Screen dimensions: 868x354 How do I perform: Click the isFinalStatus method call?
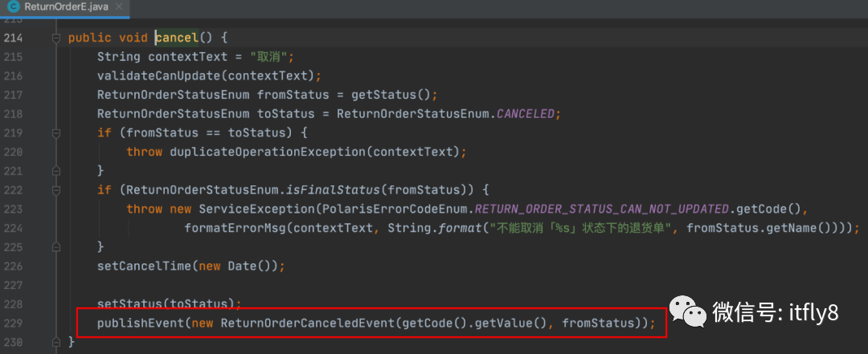click(x=333, y=189)
